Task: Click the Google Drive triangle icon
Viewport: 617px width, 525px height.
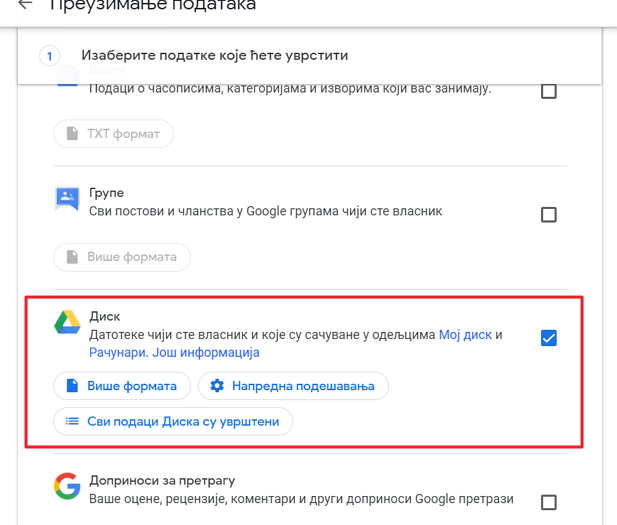Action: point(67,322)
